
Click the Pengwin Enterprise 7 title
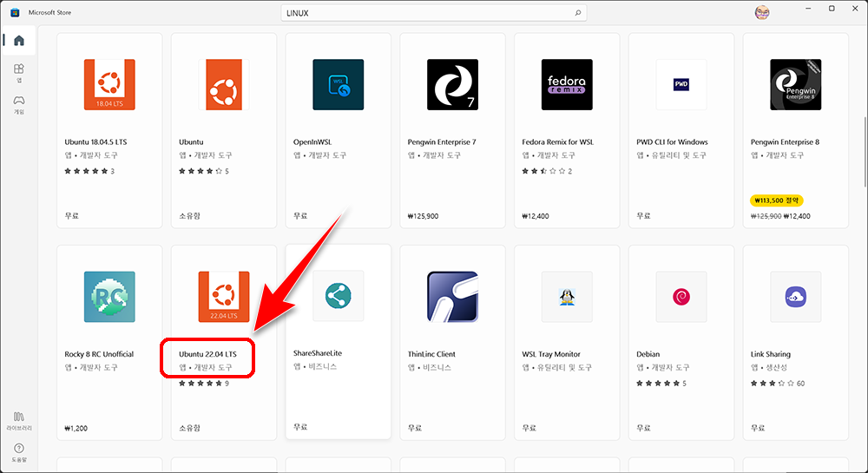[x=442, y=142]
